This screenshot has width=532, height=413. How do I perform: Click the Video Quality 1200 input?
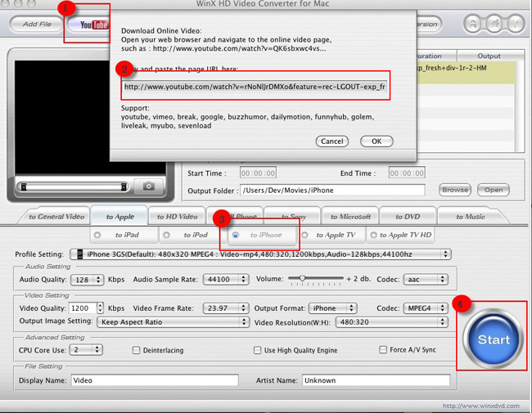tap(83, 308)
